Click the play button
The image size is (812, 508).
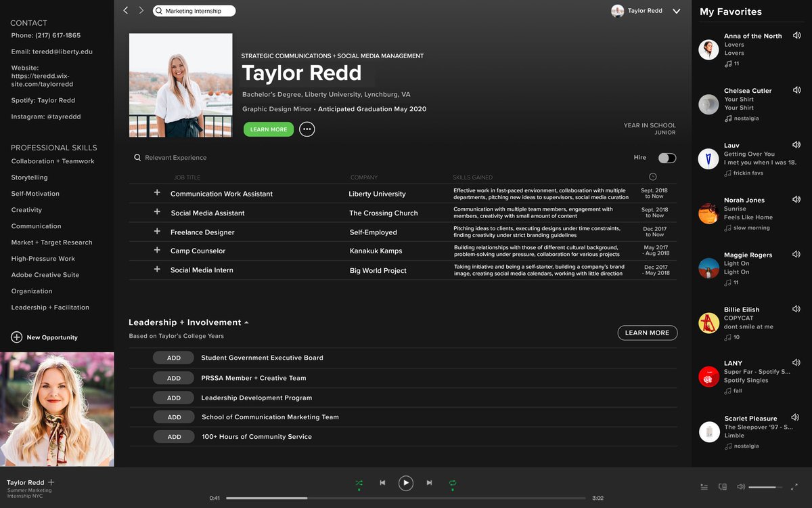405,483
